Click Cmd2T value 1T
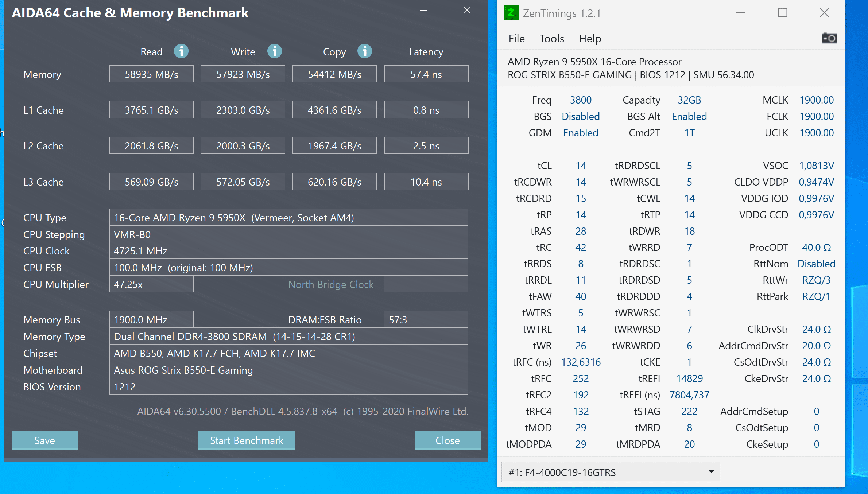The height and width of the screenshot is (494, 868). click(x=689, y=133)
